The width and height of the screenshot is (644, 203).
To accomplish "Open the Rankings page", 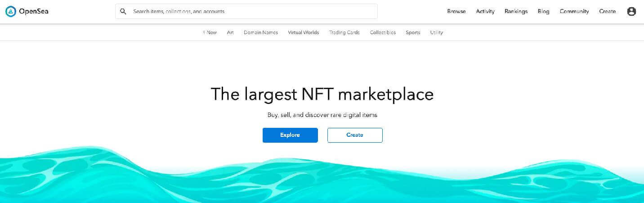I will (516, 11).
